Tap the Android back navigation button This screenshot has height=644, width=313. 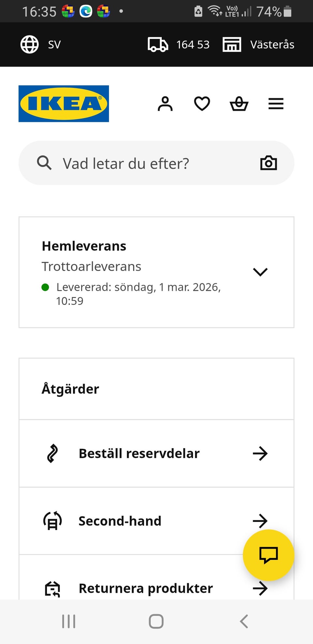coord(244,621)
